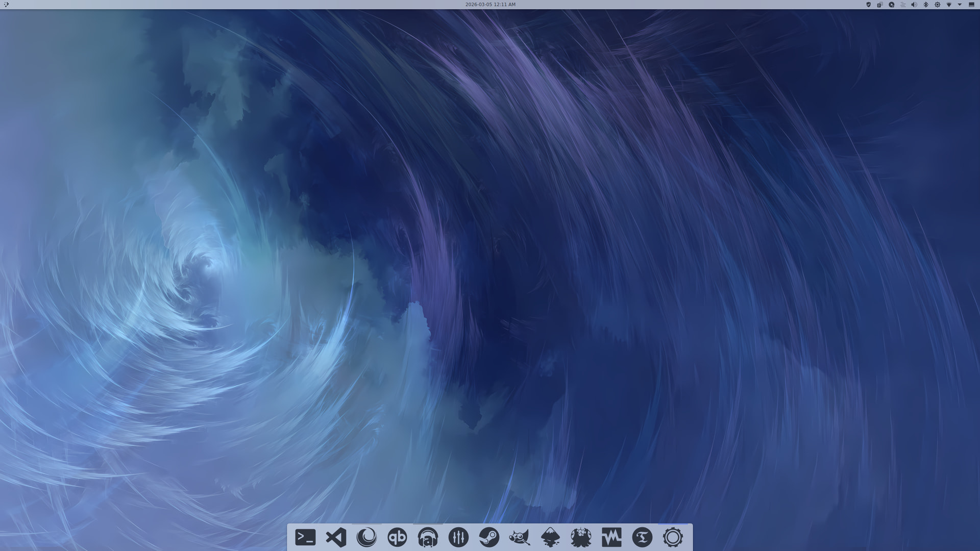
Task: Click the security shield tray icon
Action: click(x=868, y=5)
